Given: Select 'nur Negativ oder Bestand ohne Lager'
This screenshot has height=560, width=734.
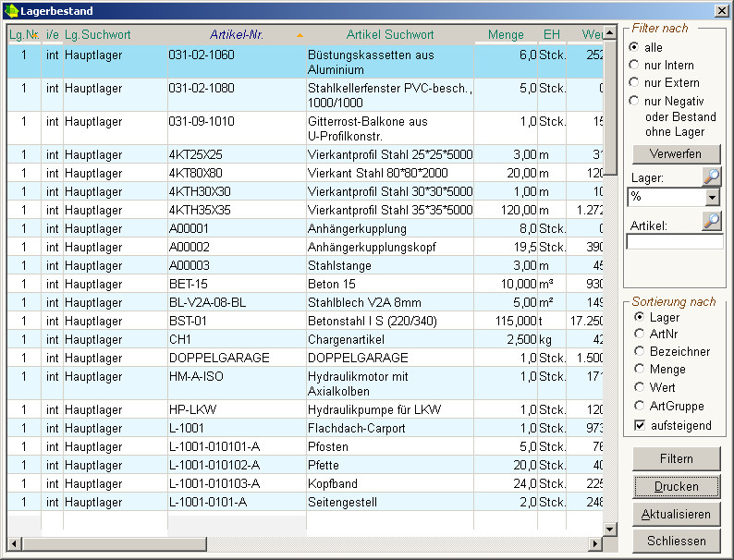Looking at the screenshot, I should [634, 101].
